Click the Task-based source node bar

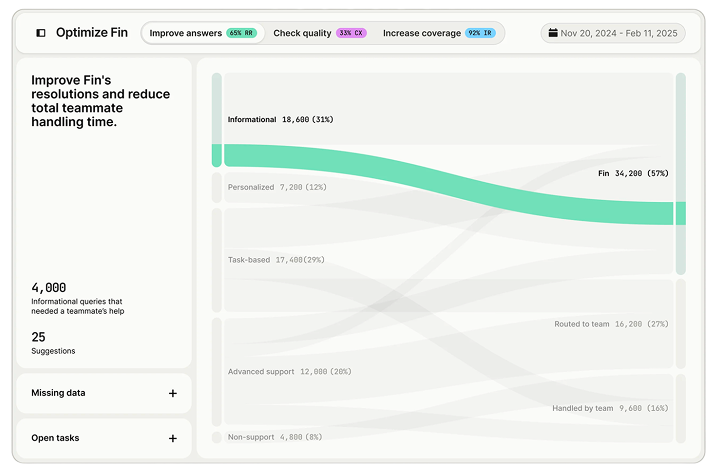(217, 260)
